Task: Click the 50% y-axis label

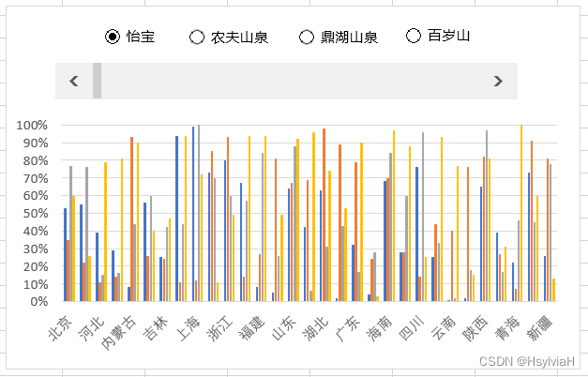Action: click(36, 214)
